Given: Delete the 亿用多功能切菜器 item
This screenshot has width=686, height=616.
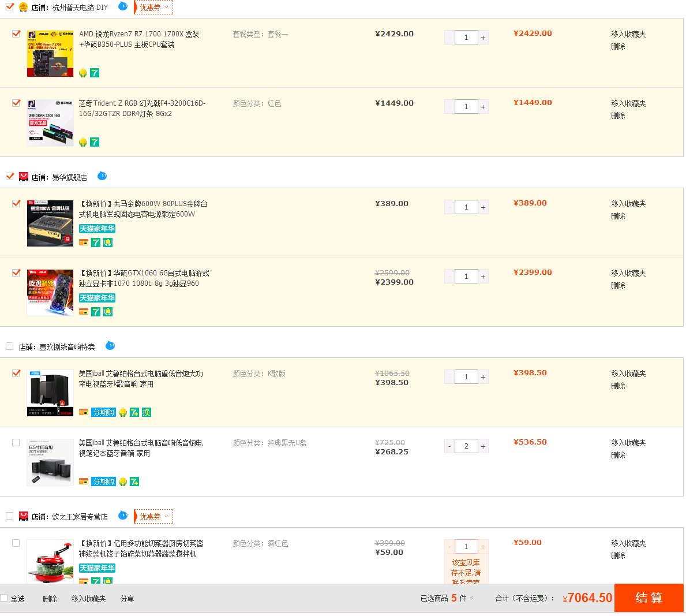Looking at the screenshot, I should [x=618, y=555].
